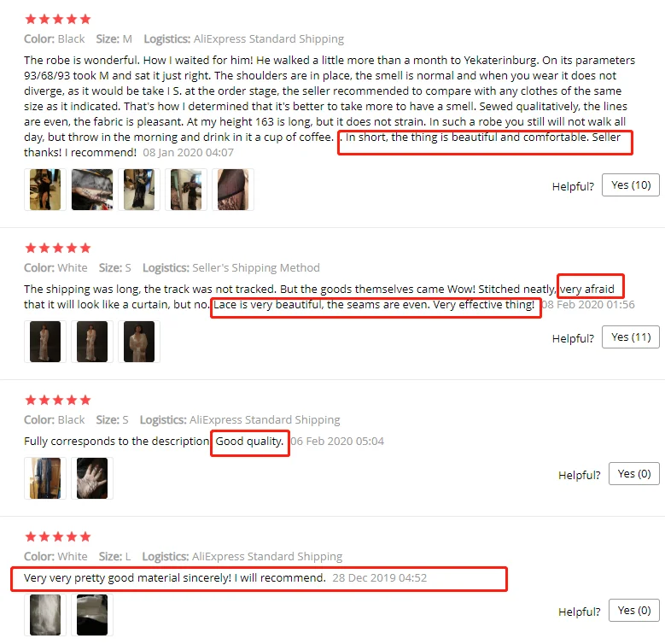The height and width of the screenshot is (644, 665).
Task: Open second photo showing black lace closeup
Action: (92, 190)
